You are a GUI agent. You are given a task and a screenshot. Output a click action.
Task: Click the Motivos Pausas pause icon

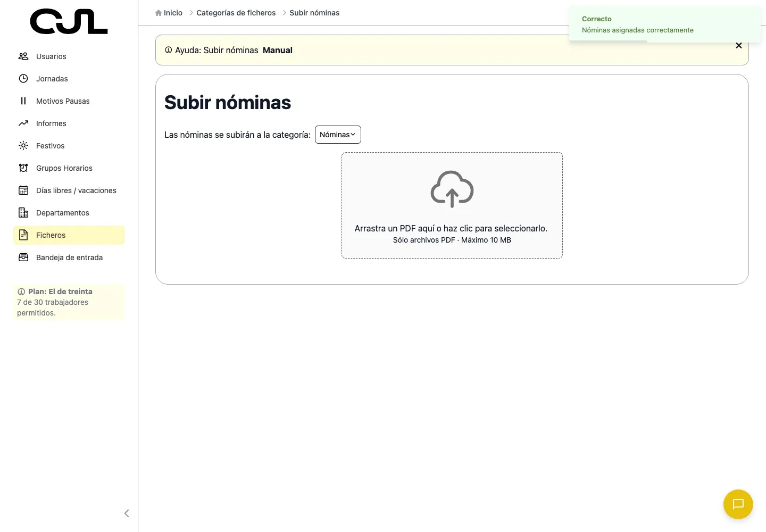(x=23, y=101)
